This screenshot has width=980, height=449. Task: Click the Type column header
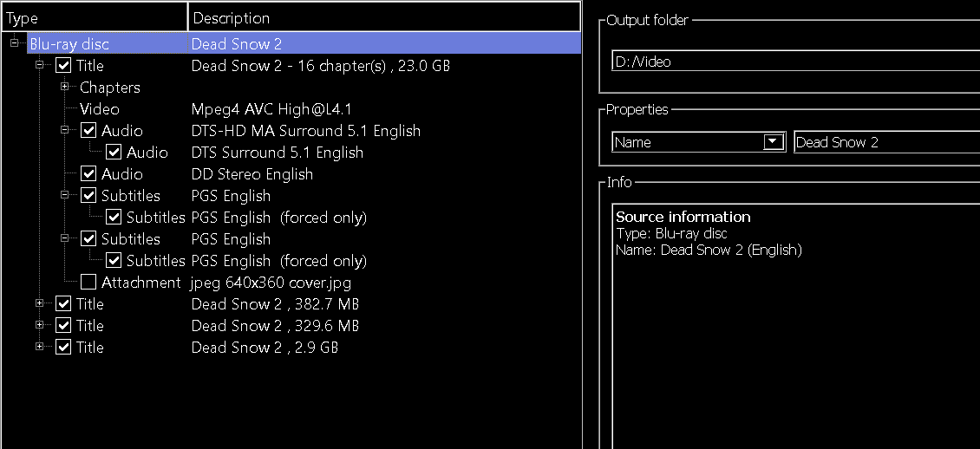click(95, 18)
